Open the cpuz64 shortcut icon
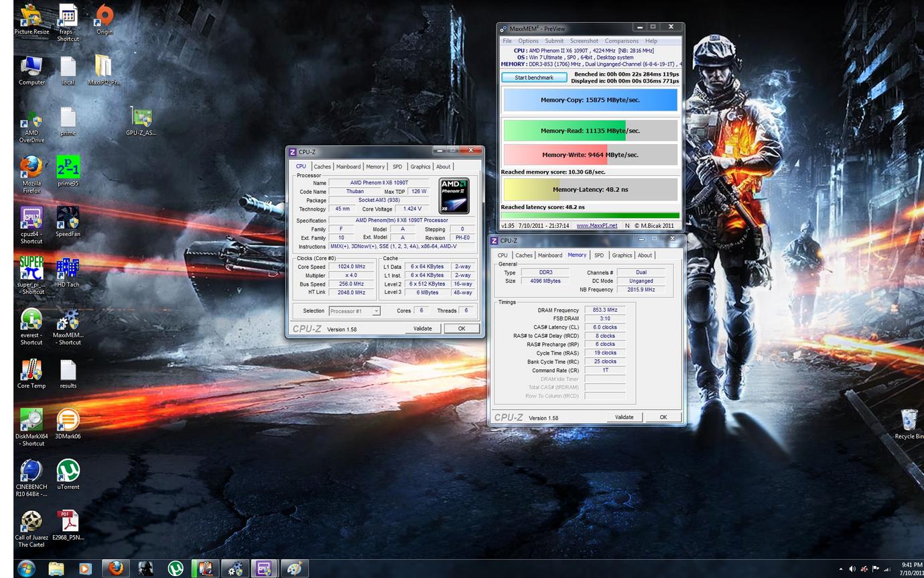The width and height of the screenshot is (924, 578). (31, 226)
